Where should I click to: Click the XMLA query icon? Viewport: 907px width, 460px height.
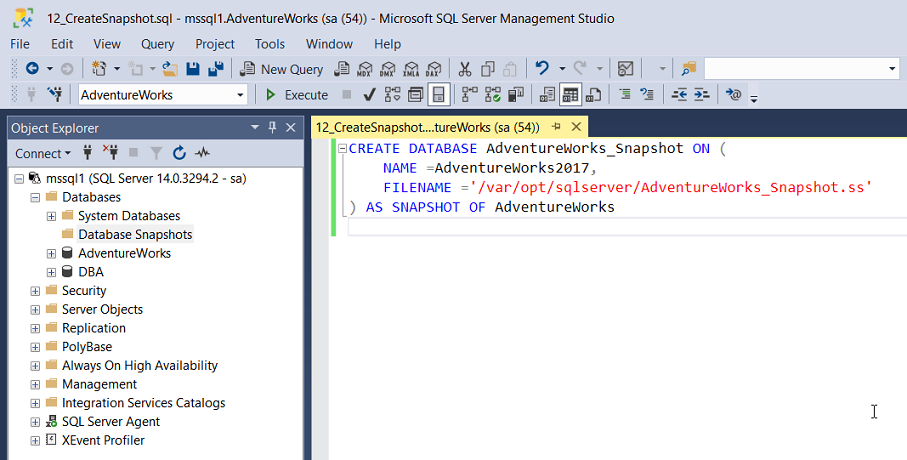click(411, 69)
